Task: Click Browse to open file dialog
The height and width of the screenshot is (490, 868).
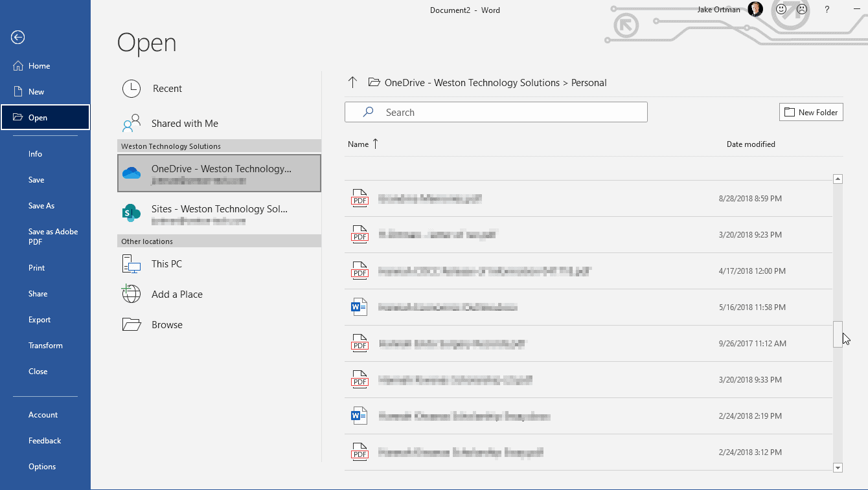Action: click(x=219, y=324)
